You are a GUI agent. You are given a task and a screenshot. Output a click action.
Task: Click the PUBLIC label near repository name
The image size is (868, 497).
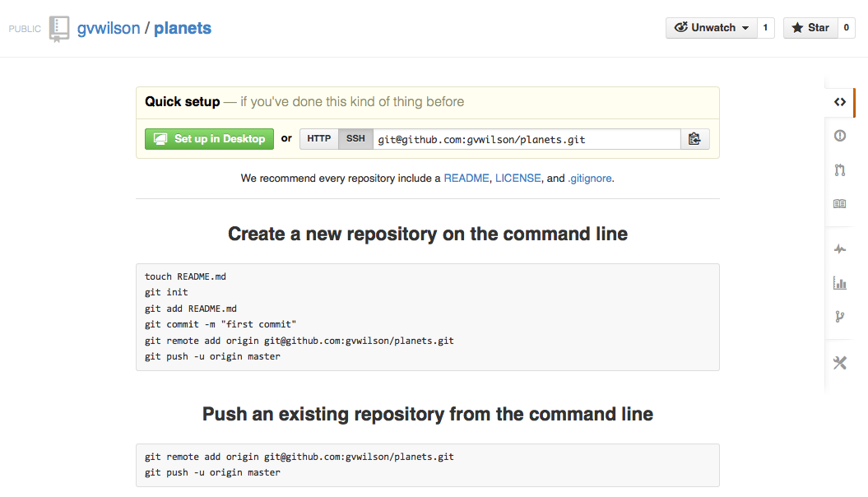click(x=25, y=29)
